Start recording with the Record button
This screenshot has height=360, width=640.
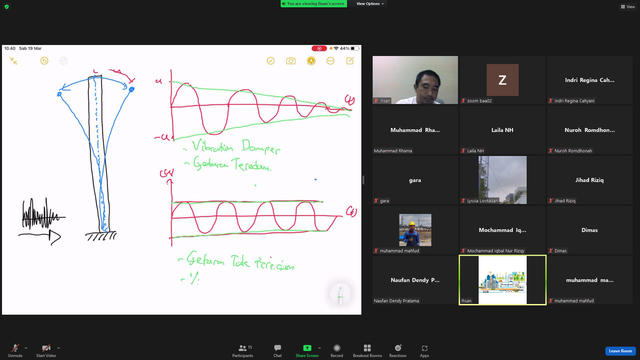tap(337, 350)
